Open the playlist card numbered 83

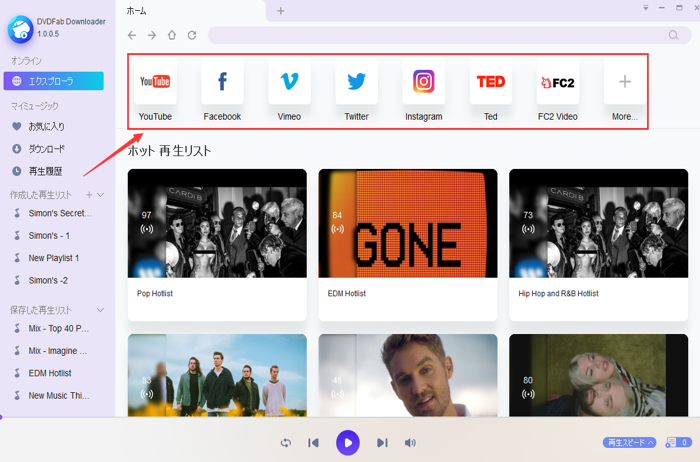(x=217, y=375)
